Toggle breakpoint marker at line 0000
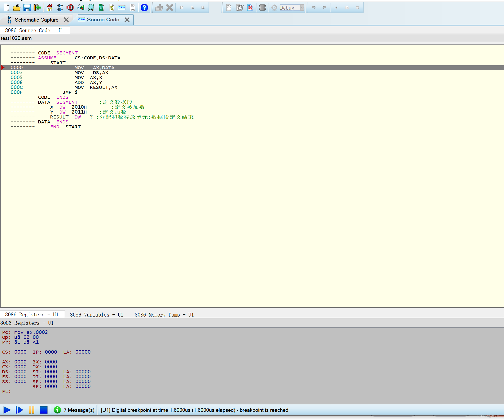Screen dimensions: 504x420 3,68
